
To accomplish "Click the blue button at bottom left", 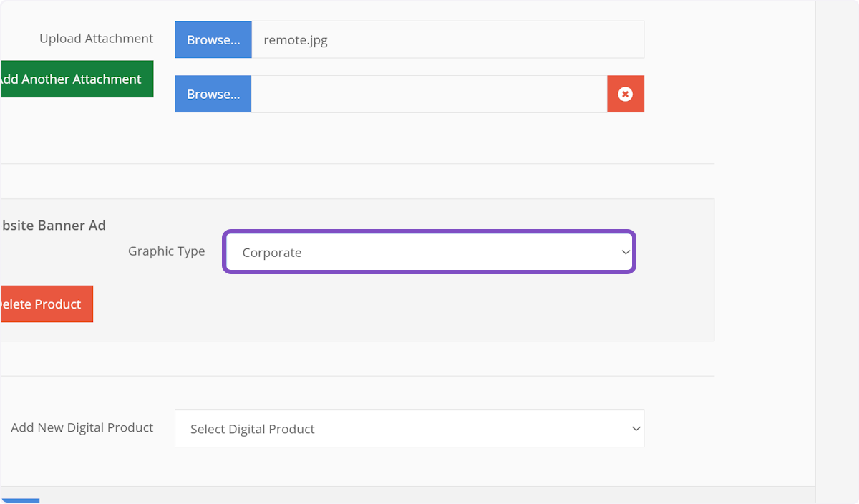I will click(20, 500).
